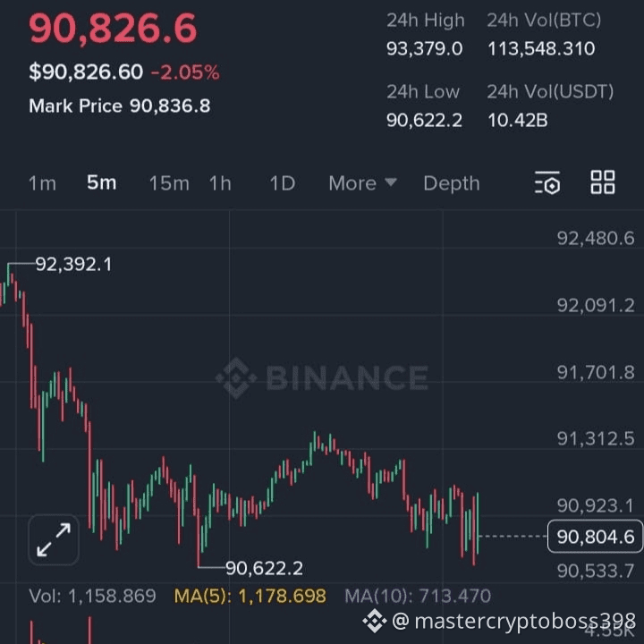Expand the More timeframes dropdown

point(362,183)
